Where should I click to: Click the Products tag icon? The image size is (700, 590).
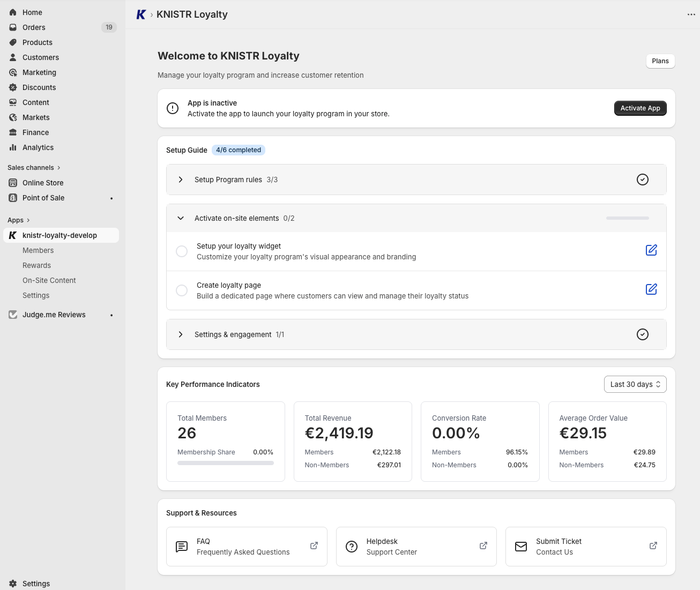[x=13, y=42]
